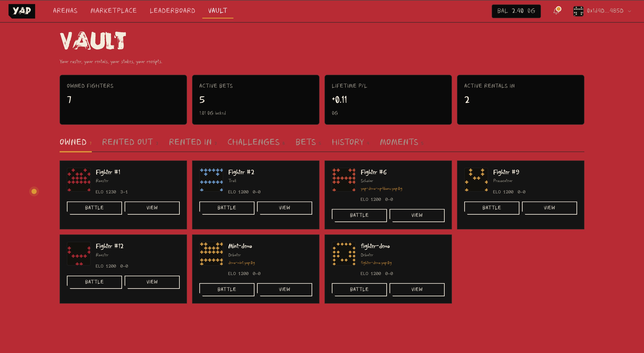
Task: Click Fighter #1 avatar thumbnail
Action: (79, 180)
